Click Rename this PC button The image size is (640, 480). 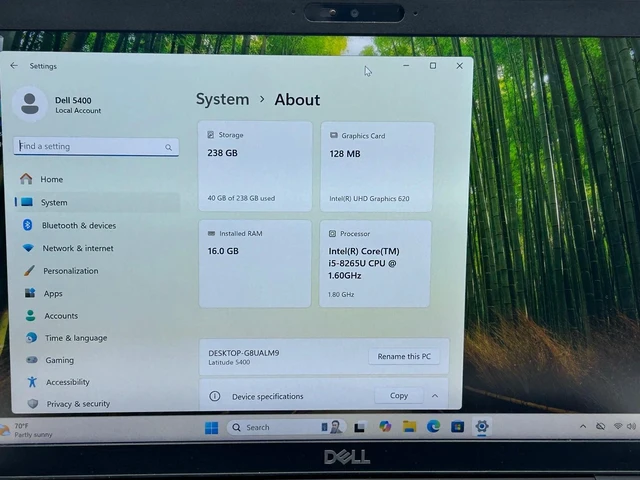pyautogui.click(x=404, y=356)
